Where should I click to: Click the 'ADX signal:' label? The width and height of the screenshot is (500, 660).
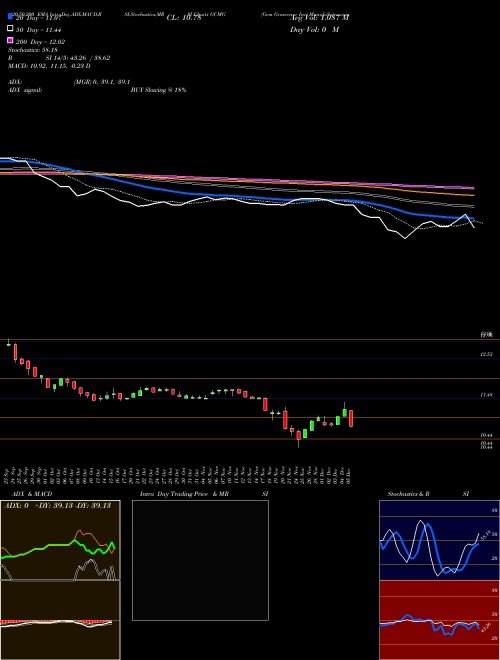(25, 90)
